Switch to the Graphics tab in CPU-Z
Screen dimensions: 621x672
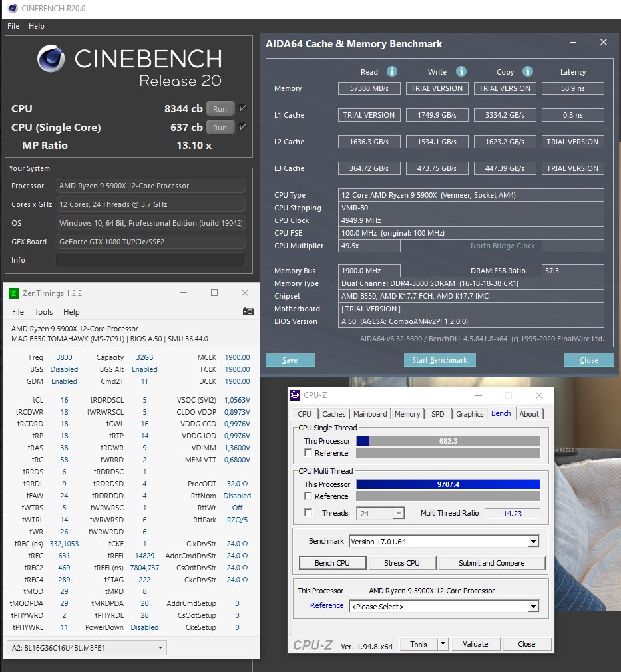470,414
